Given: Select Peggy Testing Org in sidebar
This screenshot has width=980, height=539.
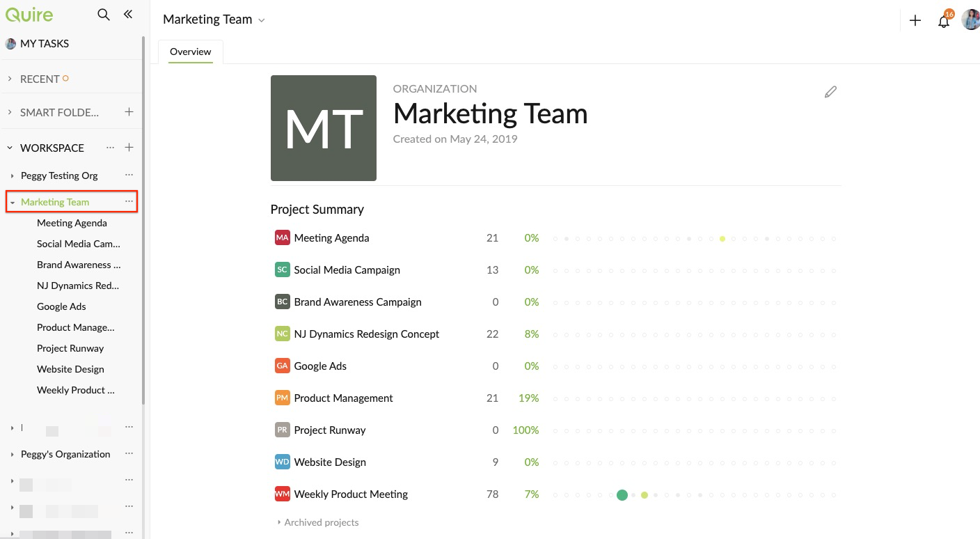Looking at the screenshot, I should point(59,175).
